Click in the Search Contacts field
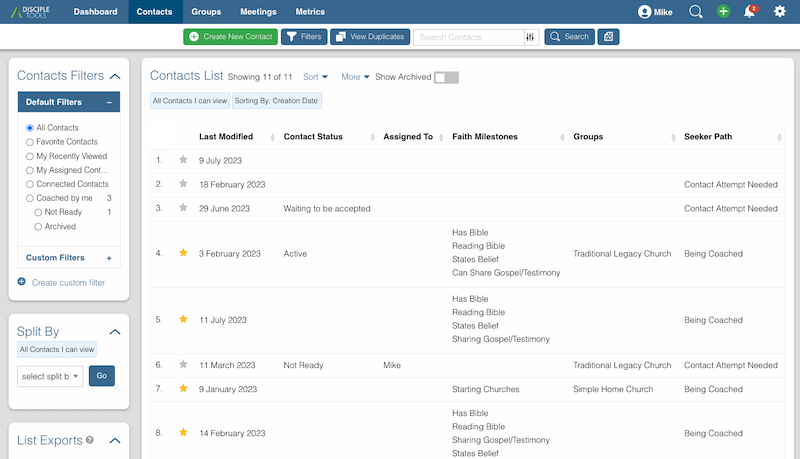This screenshot has height=459, width=800. (468, 37)
